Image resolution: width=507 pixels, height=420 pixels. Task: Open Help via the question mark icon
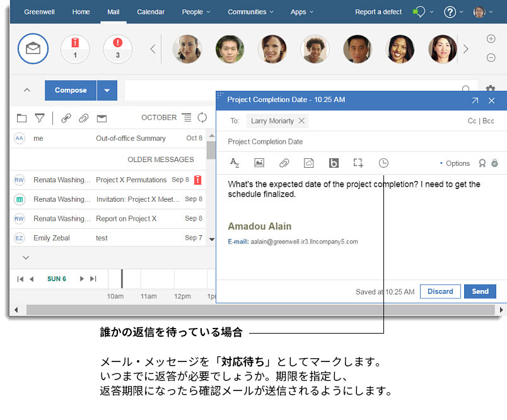(x=452, y=11)
